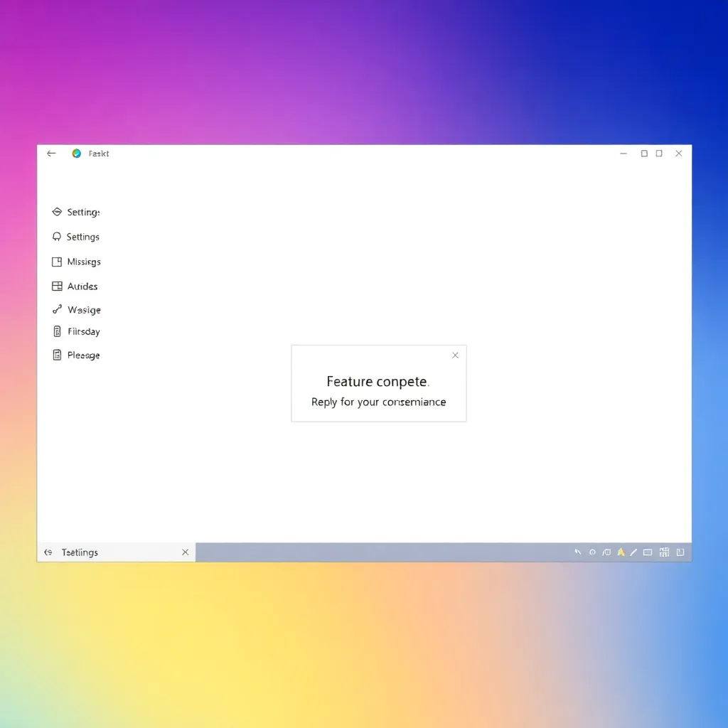Click the rectangle keyboard icon in status bar

click(x=648, y=552)
